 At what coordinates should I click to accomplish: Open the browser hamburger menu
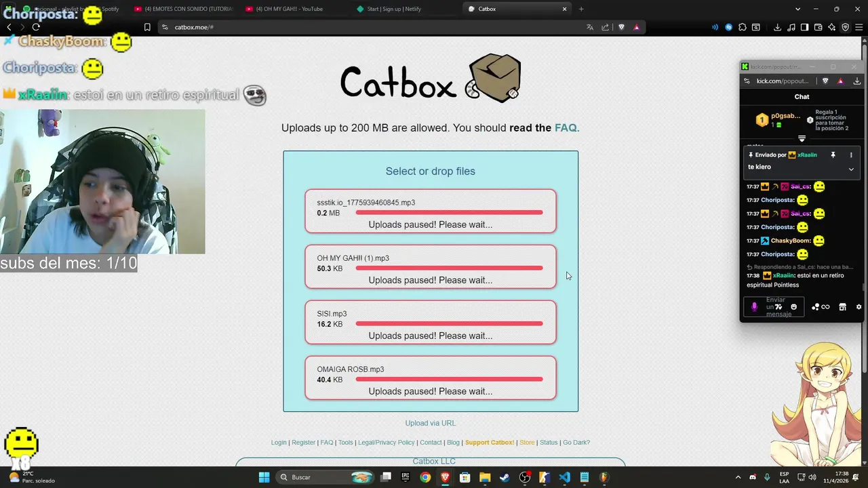(x=859, y=27)
